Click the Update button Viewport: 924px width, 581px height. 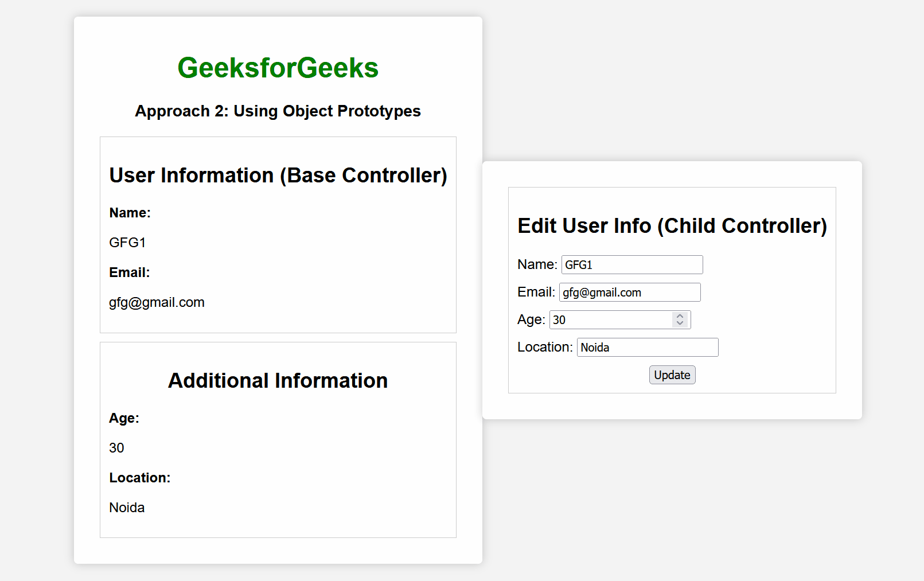coord(672,375)
